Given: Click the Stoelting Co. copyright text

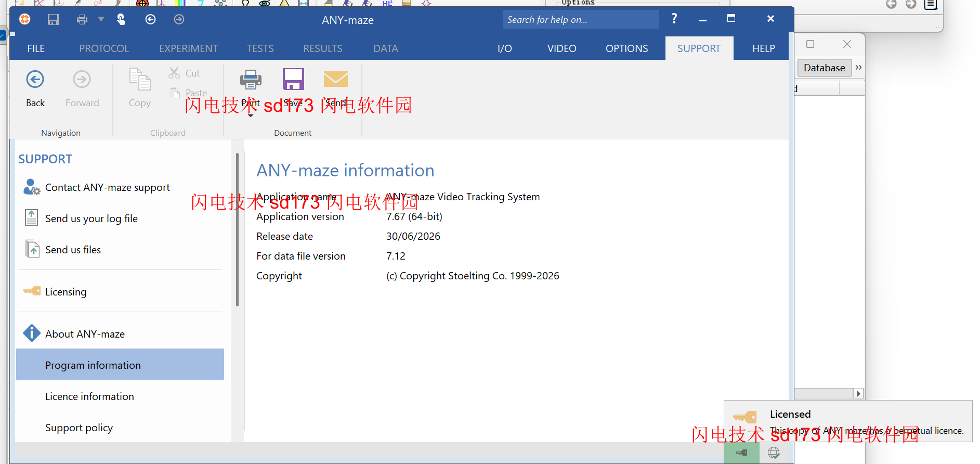Looking at the screenshot, I should tap(473, 276).
